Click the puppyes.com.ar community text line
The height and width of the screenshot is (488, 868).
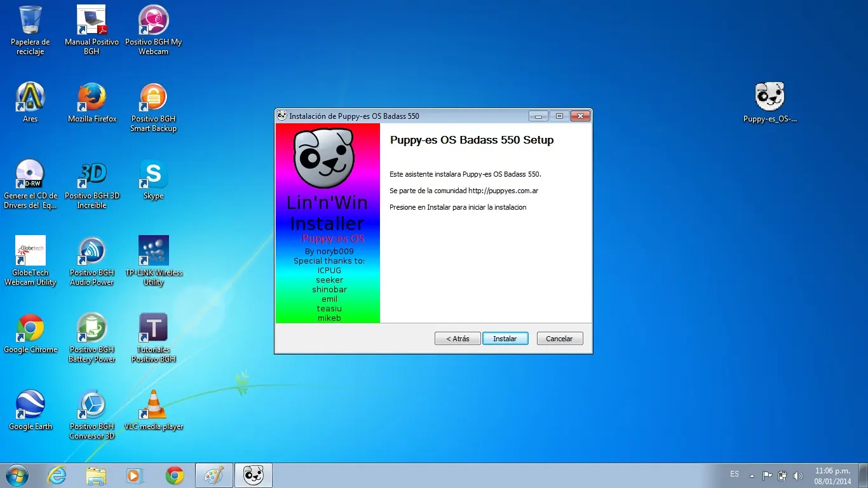pos(464,191)
